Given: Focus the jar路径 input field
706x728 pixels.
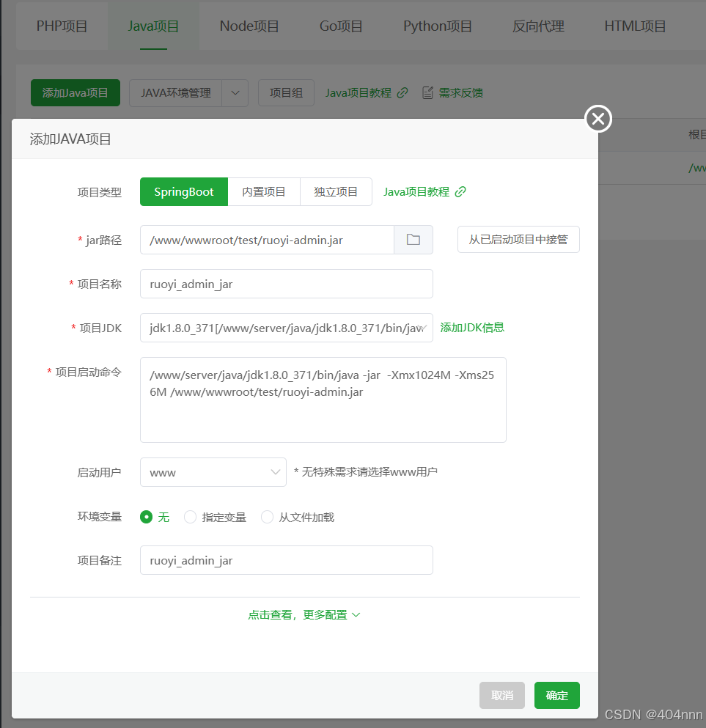Looking at the screenshot, I should pyautogui.click(x=267, y=240).
